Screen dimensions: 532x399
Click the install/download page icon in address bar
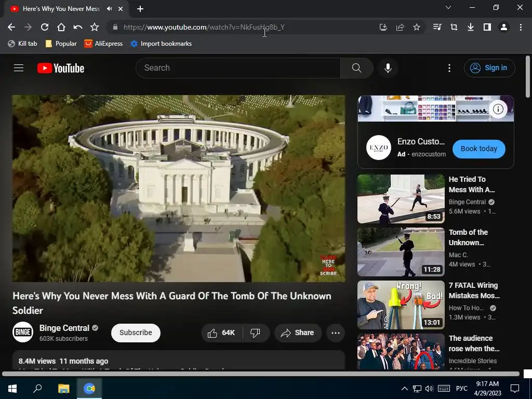[383, 27]
